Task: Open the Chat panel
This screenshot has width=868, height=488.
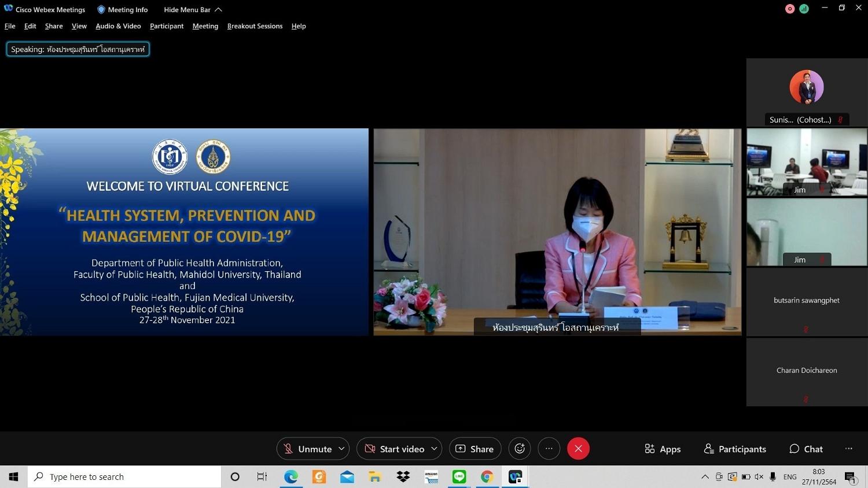Action: (x=806, y=449)
